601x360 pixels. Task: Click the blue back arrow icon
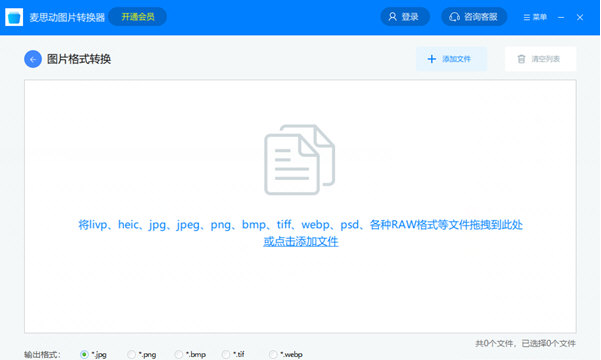pos(33,59)
